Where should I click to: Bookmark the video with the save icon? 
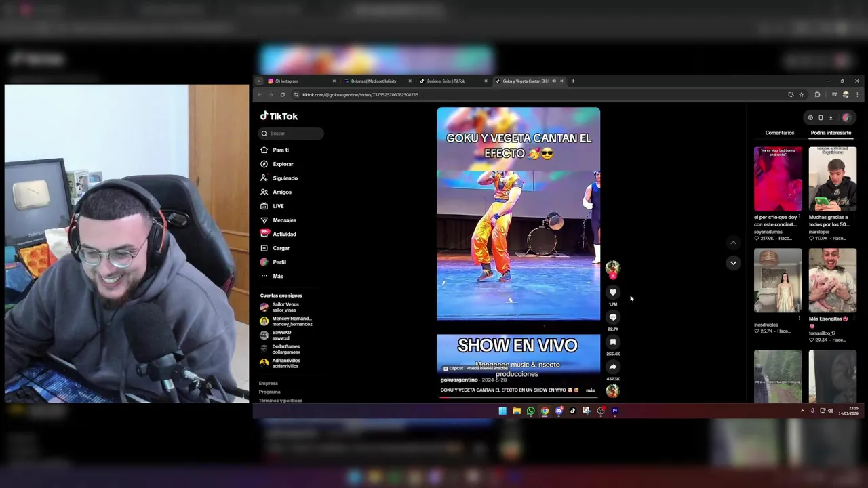coord(613,342)
